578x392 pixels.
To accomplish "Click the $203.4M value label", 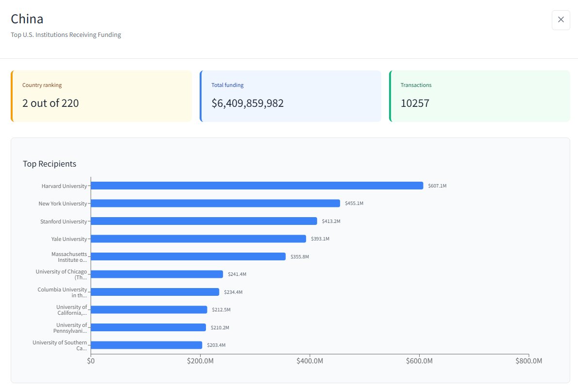I will pyautogui.click(x=216, y=345).
